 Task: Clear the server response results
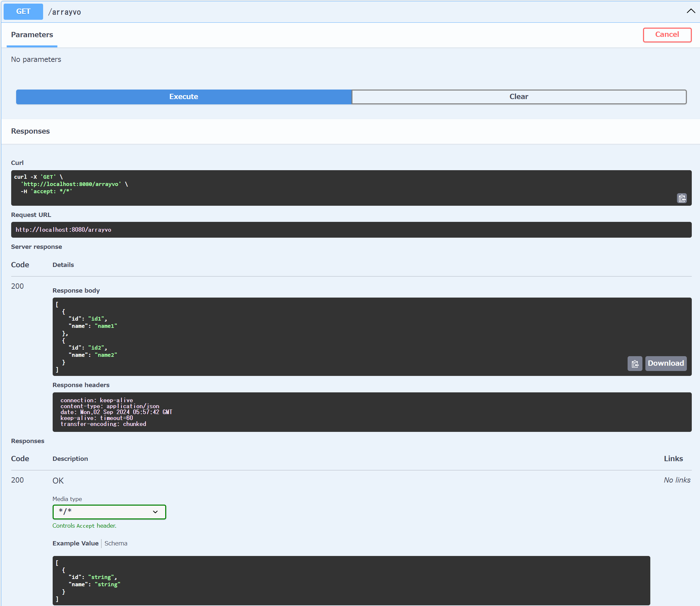pyautogui.click(x=519, y=97)
